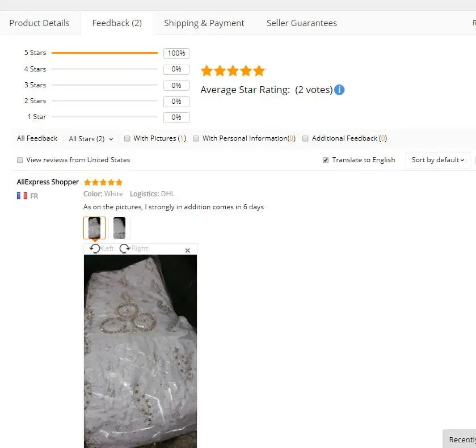Rotate the review image right
This screenshot has height=448, width=476.
pyautogui.click(x=133, y=248)
